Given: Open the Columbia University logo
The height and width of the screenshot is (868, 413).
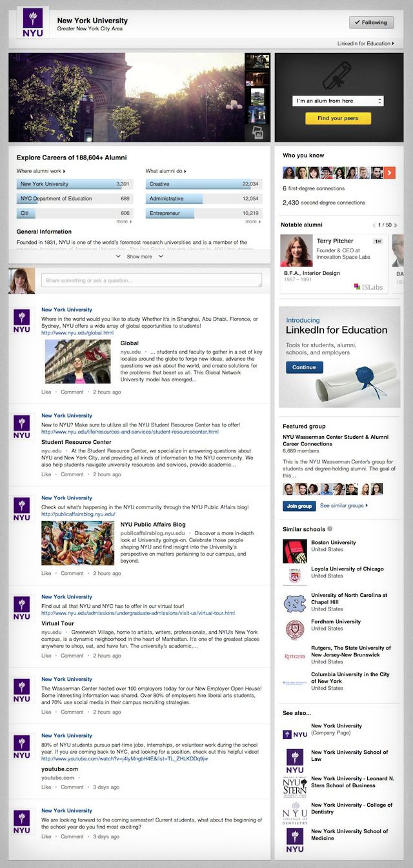Looking at the screenshot, I should pyautogui.click(x=295, y=682).
